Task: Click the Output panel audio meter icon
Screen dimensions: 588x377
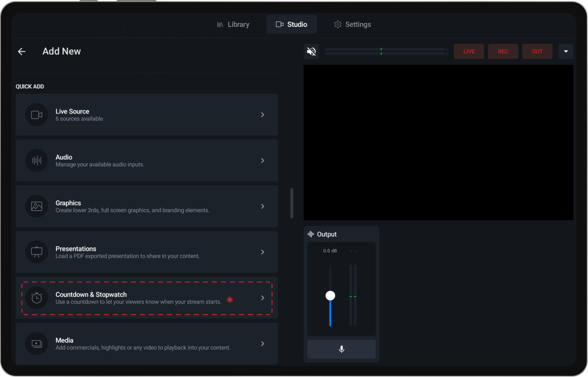Action: pos(311,234)
